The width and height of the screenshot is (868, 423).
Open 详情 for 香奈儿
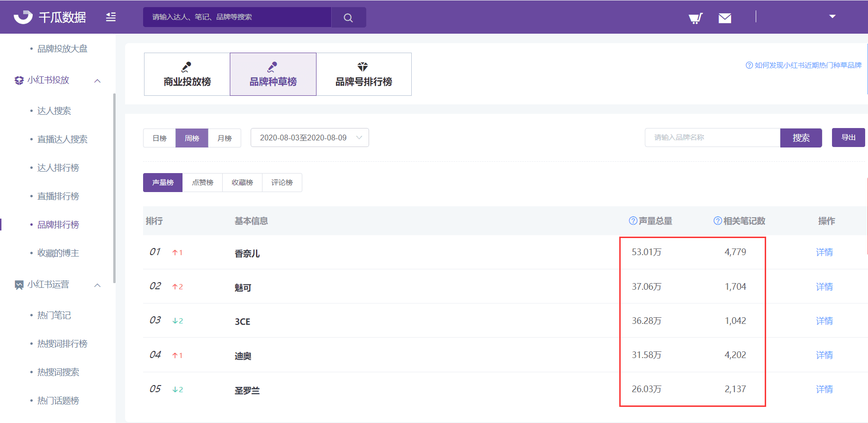[824, 252]
